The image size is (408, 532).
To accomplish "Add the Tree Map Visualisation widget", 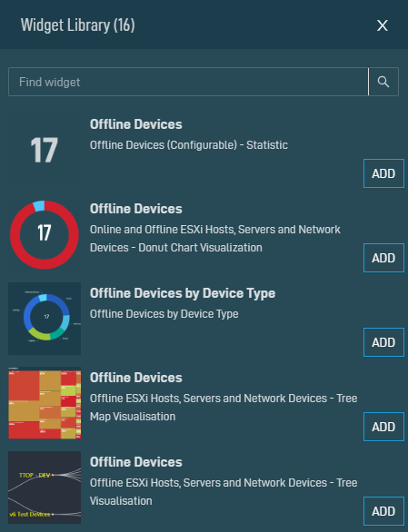I will [x=383, y=427].
